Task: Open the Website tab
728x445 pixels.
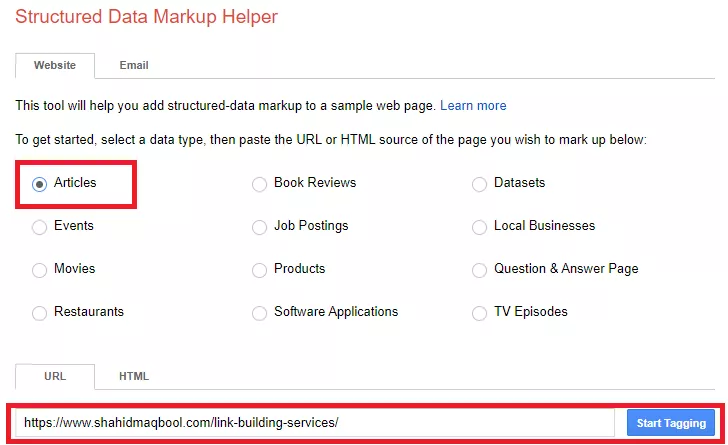Action: pyautogui.click(x=55, y=65)
